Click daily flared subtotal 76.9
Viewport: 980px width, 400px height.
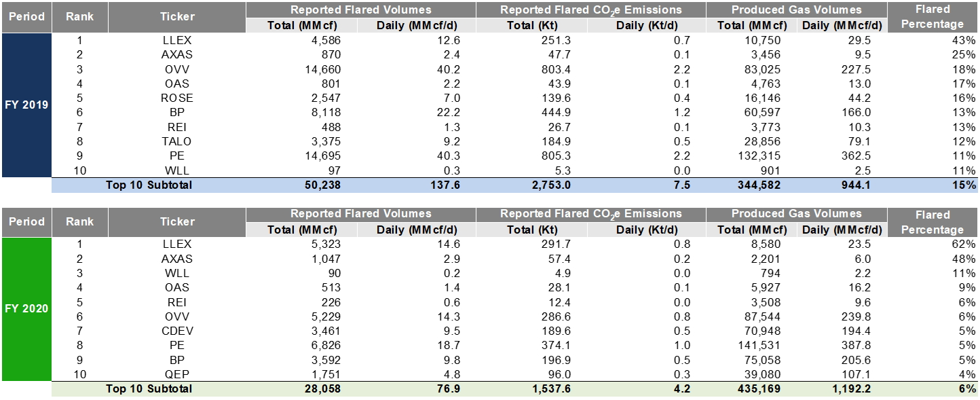(x=449, y=389)
